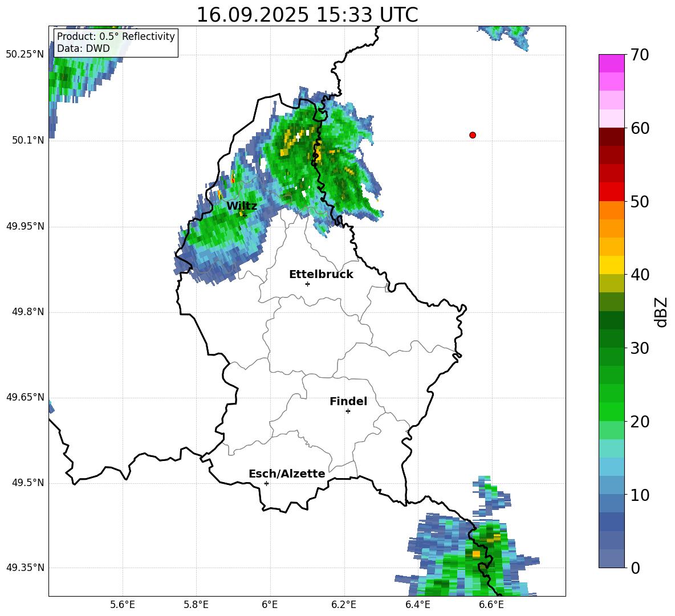Click the 49.8°N latitude label
The image size is (675, 616).
pyautogui.click(x=28, y=312)
